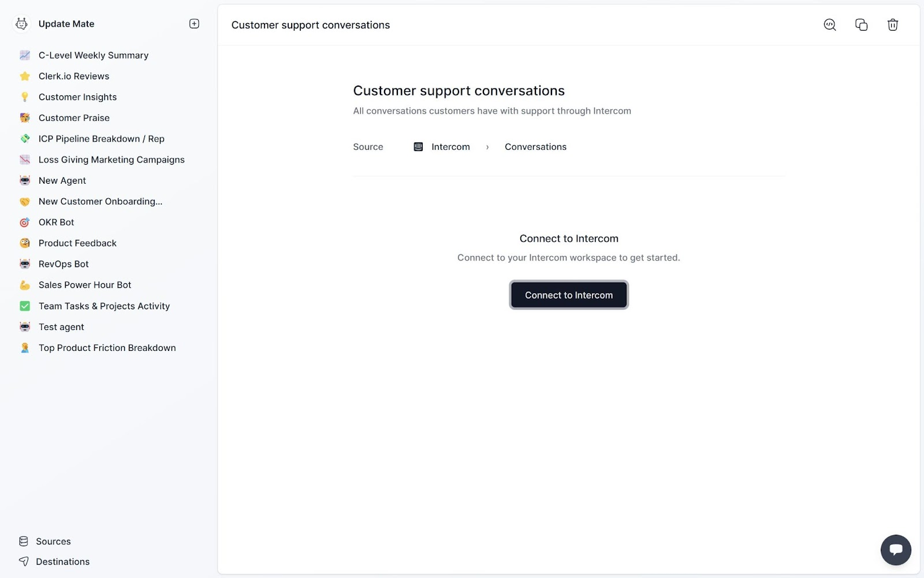Click the Destinations paper plane icon
924x578 pixels.
(24, 561)
